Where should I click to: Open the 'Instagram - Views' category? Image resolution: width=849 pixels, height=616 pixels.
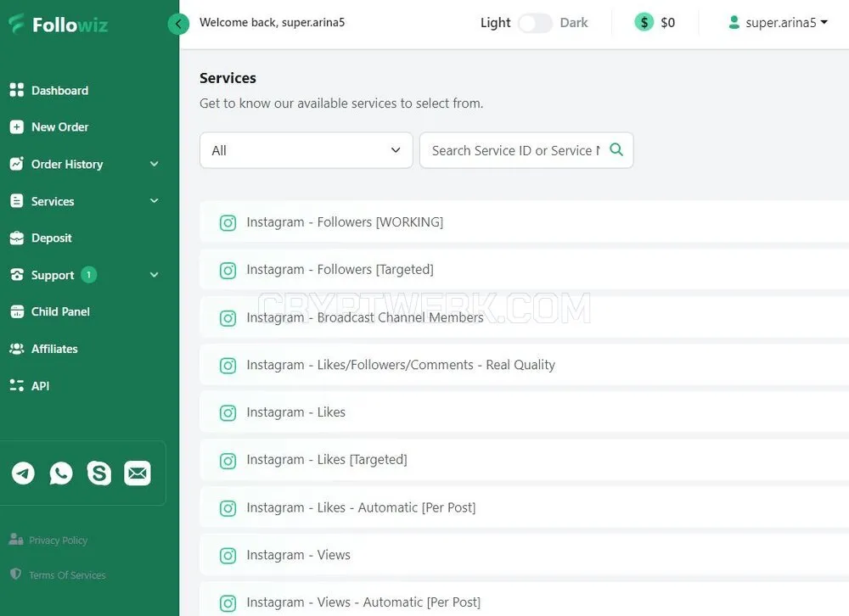[x=524, y=555]
